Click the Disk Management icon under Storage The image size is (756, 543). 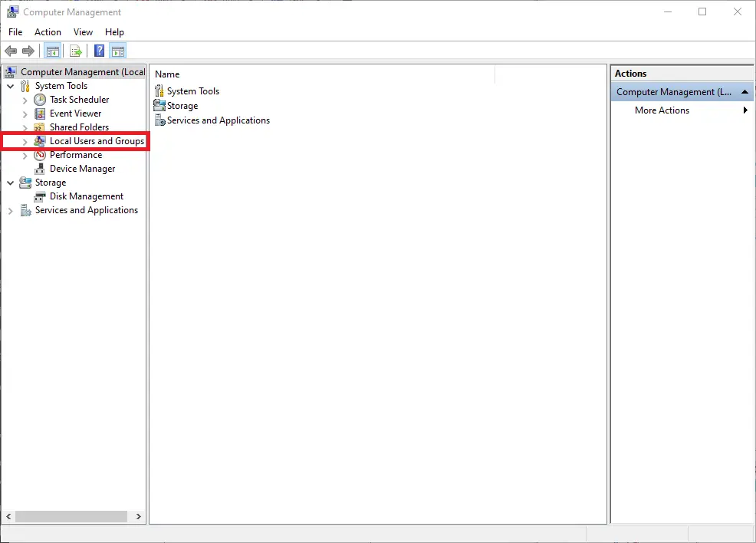39,196
